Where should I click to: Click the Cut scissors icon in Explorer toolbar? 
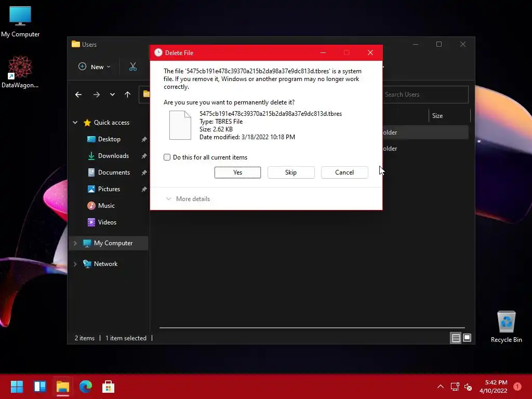click(x=132, y=67)
